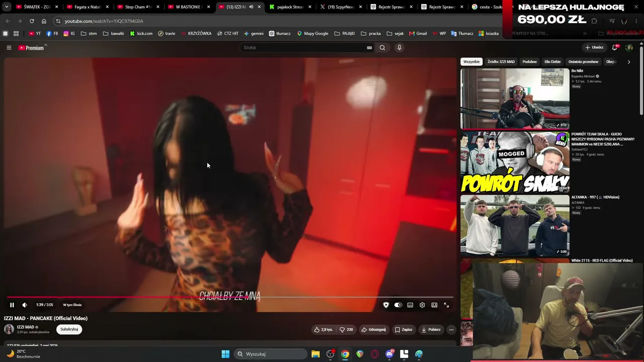Open the pracka bookmarks folder

pos(371,34)
